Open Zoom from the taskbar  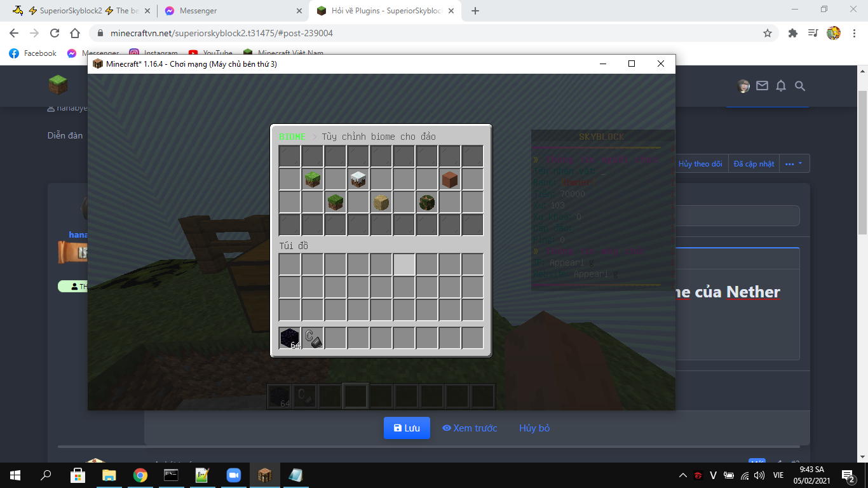click(x=234, y=475)
